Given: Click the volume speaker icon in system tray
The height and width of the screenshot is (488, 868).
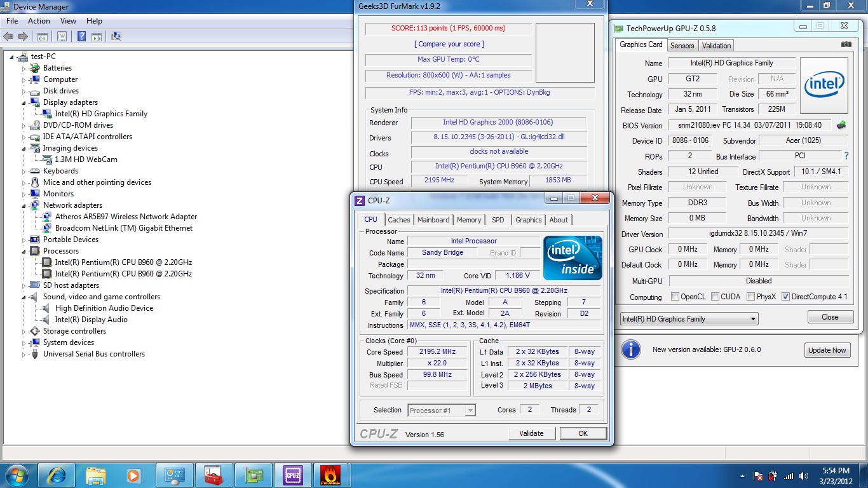Looking at the screenshot, I should pyautogui.click(x=805, y=476).
